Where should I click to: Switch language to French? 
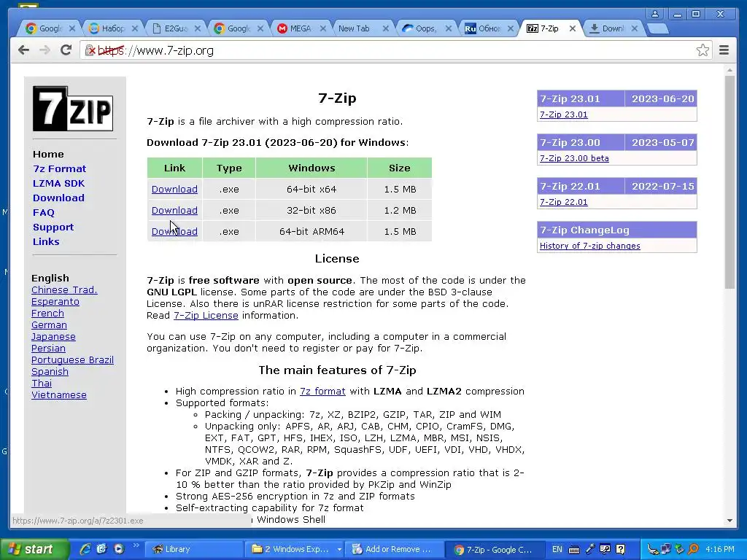point(47,314)
